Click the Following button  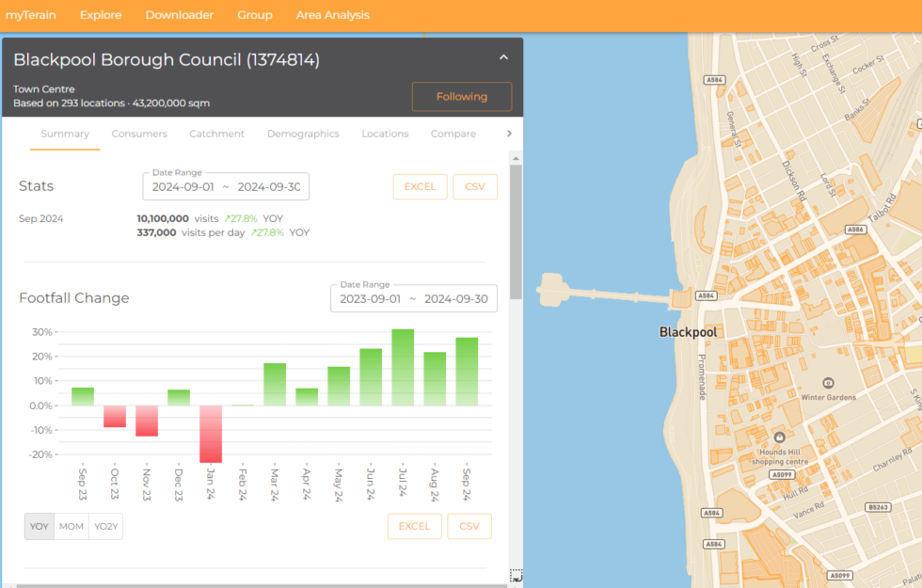pos(462,96)
